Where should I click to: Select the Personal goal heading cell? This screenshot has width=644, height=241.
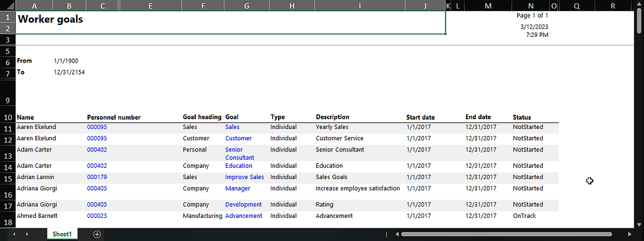point(195,149)
